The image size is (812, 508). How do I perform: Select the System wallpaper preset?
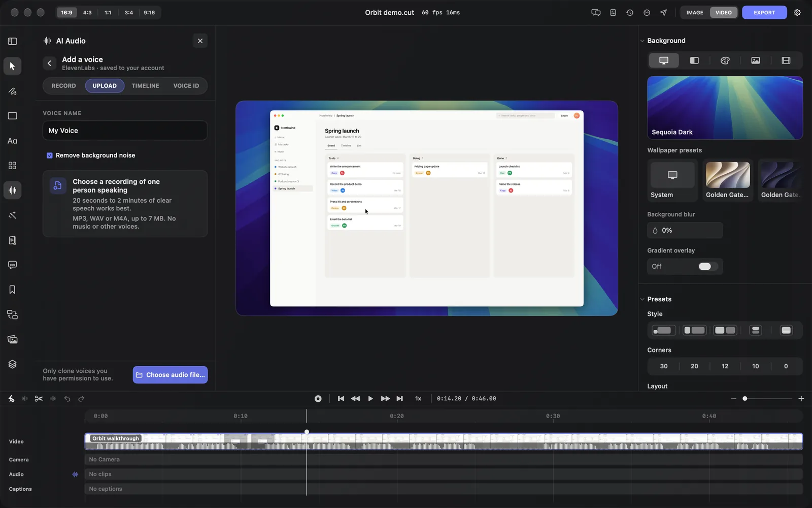[672, 180]
